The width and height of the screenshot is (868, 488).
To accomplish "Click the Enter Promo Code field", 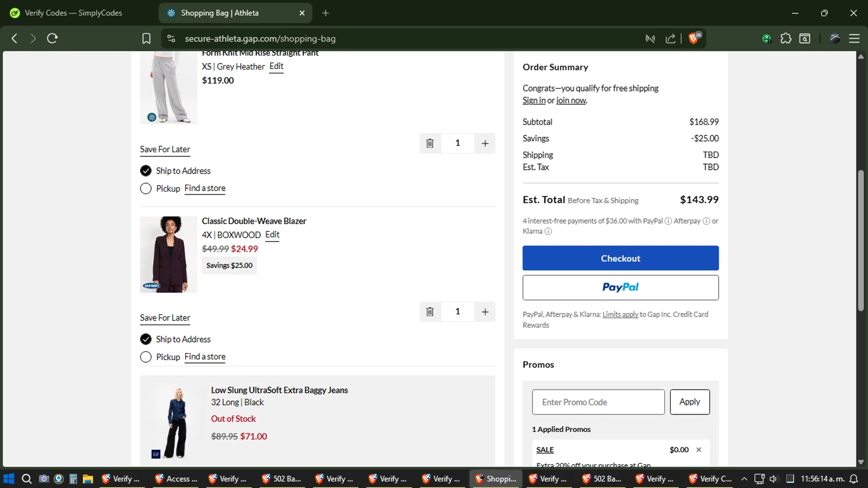I will coord(598,402).
